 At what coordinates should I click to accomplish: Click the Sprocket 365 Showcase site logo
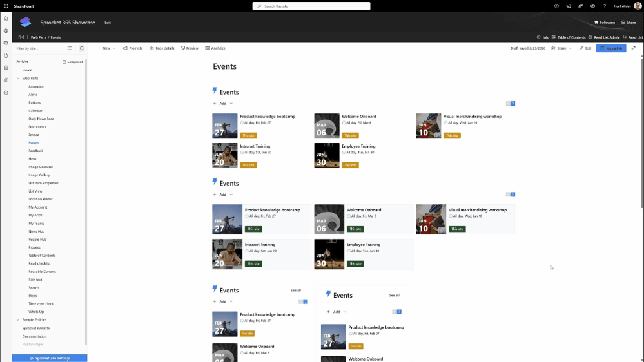tap(26, 22)
